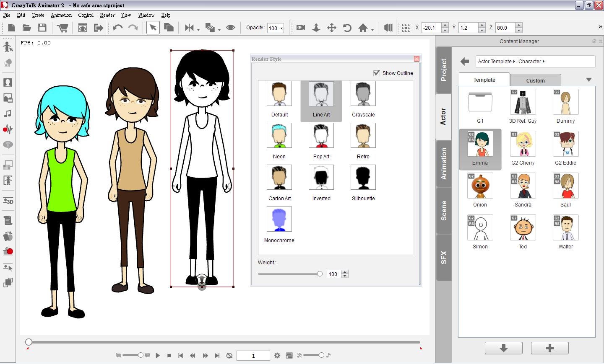
Task: Uncheck the Show Outline checkbox
Action: (x=376, y=73)
